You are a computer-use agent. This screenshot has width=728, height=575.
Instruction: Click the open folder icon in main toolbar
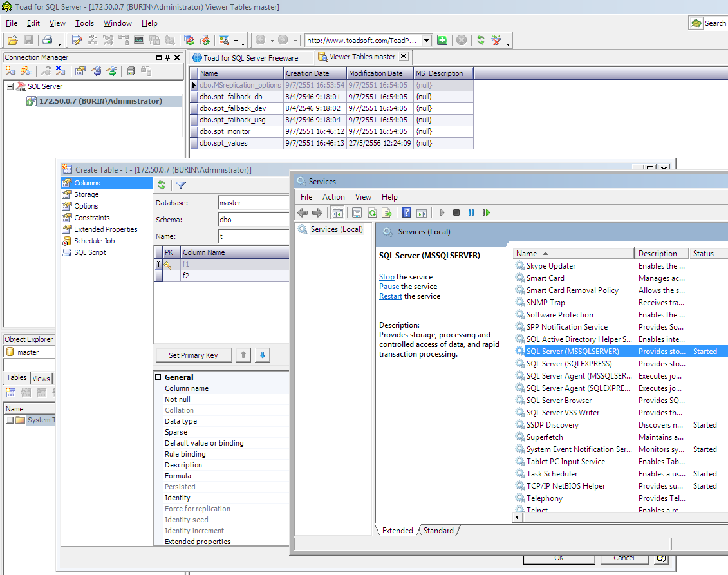[12, 40]
